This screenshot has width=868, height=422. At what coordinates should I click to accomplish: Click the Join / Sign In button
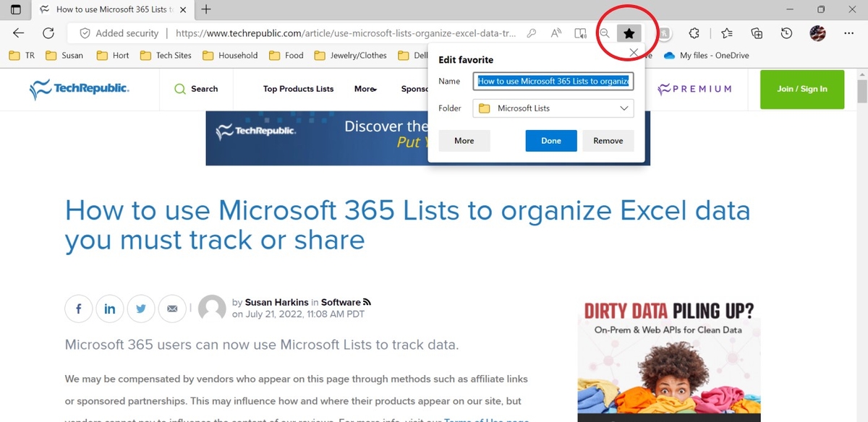[x=801, y=89]
